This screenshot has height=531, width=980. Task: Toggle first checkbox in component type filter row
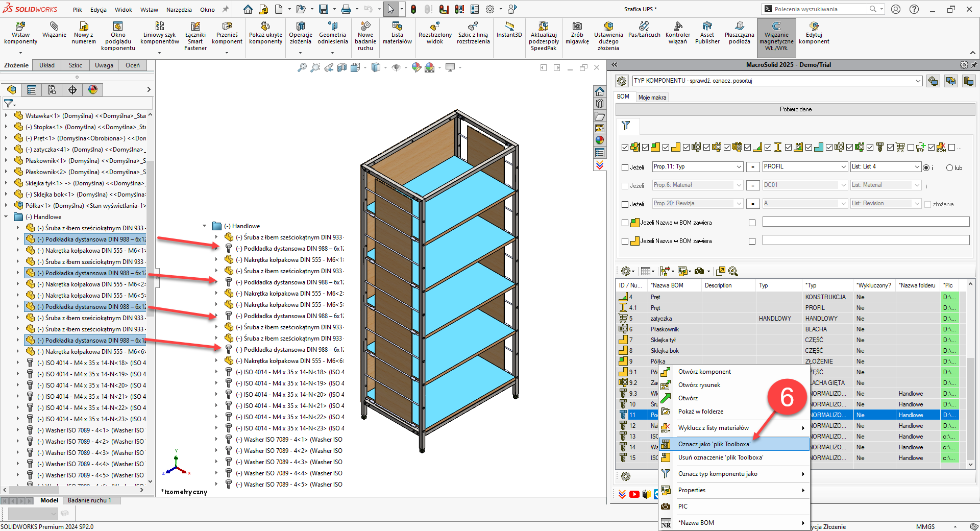(x=625, y=148)
